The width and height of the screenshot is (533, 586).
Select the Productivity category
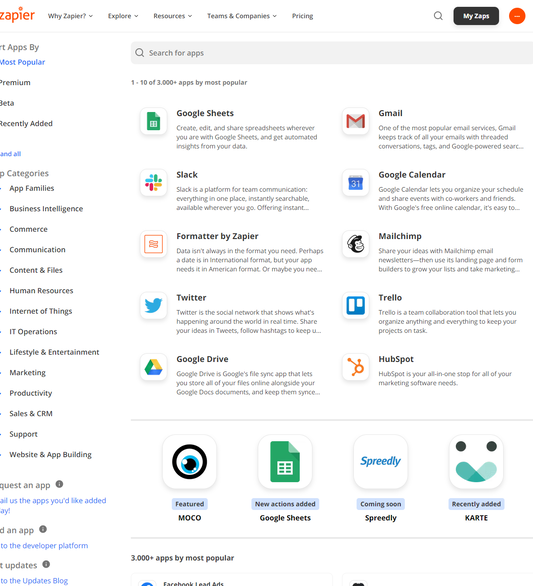click(x=31, y=393)
